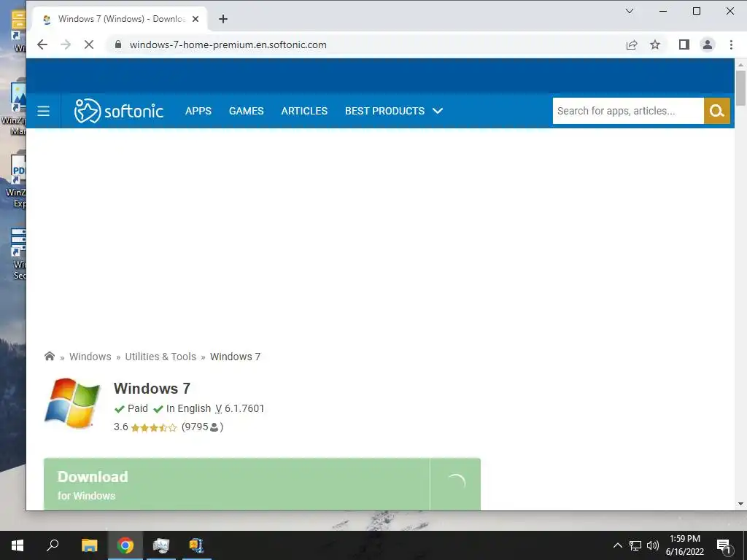Click the network tray icon

(x=635, y=545)
